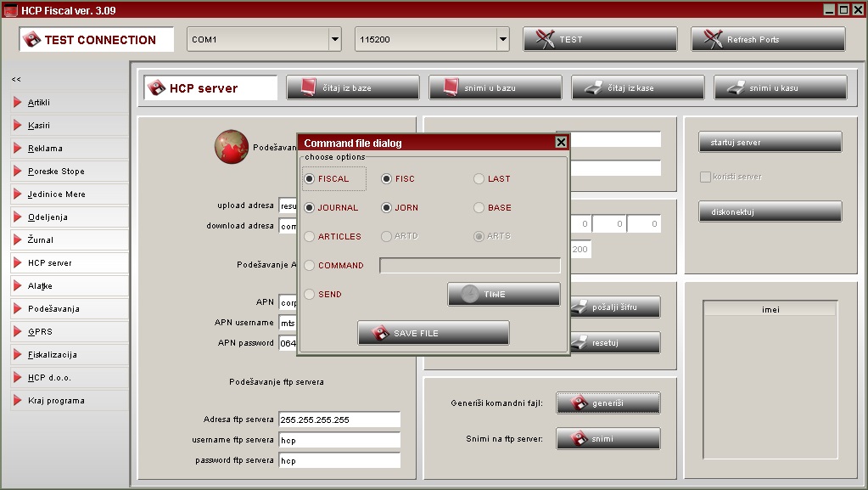Viewport: 868px width, 490px height.
Task: Click the Adresa ftp servera input field
Action: pyautogui.click(x=339, y=420)
